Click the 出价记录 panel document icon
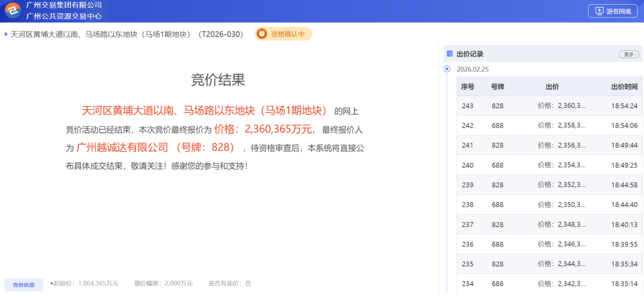 [x=450, y=54]
